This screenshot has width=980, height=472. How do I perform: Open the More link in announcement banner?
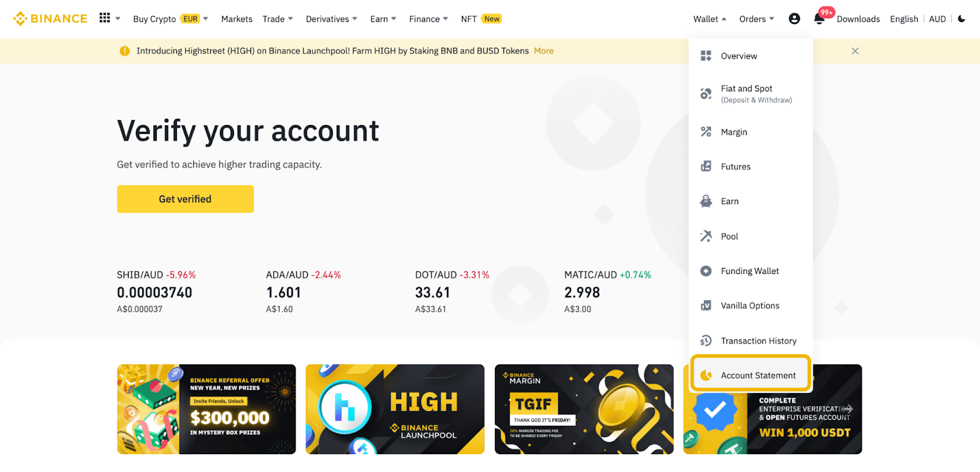tap(544, 51)
